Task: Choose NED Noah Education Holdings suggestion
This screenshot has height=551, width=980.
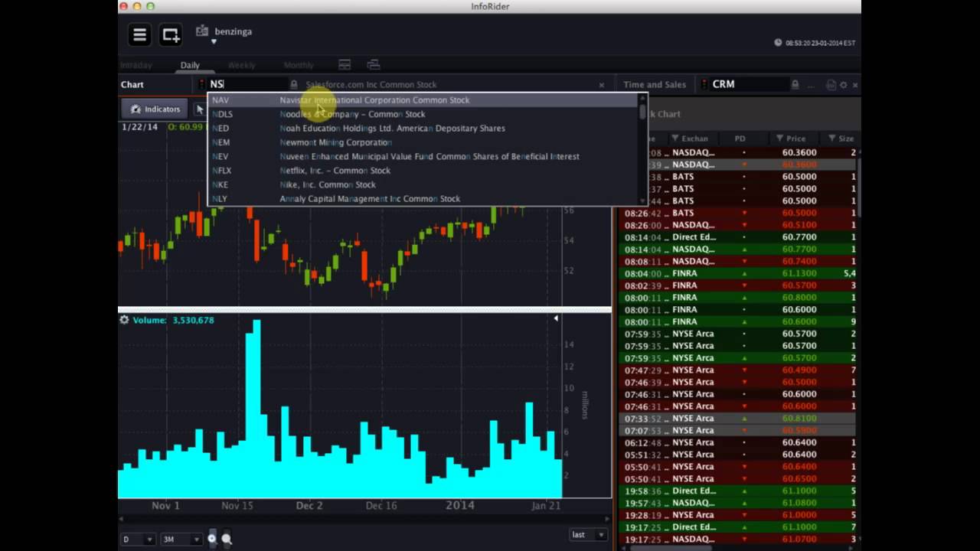Action: [423, 129]
